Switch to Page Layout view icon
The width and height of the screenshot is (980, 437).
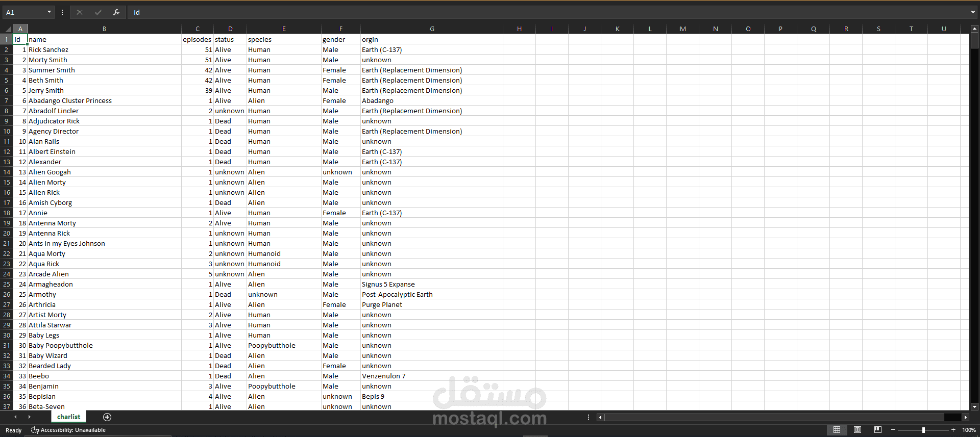(x=857, y=430)
